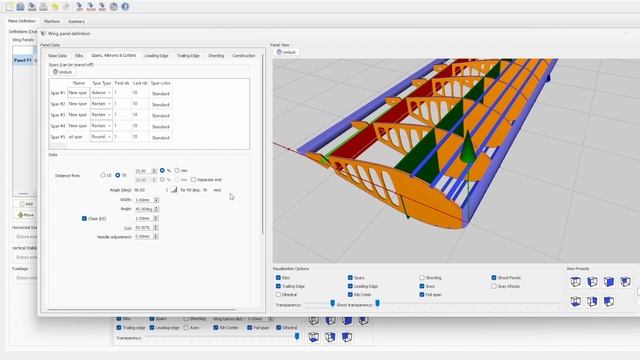640x360 pixels.
Task: Select the LE distance radio button
Action: [x=103, y=175]
